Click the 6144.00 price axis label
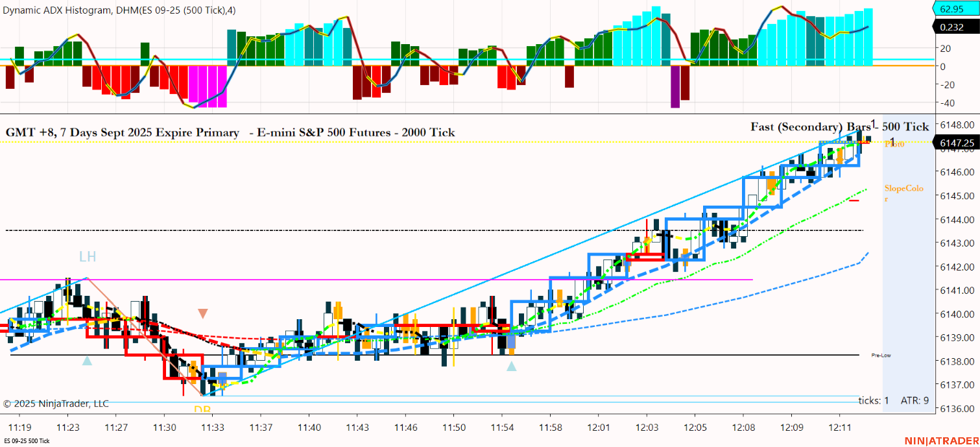This screenshot has width=980, height=447. (x=957, y=219)
